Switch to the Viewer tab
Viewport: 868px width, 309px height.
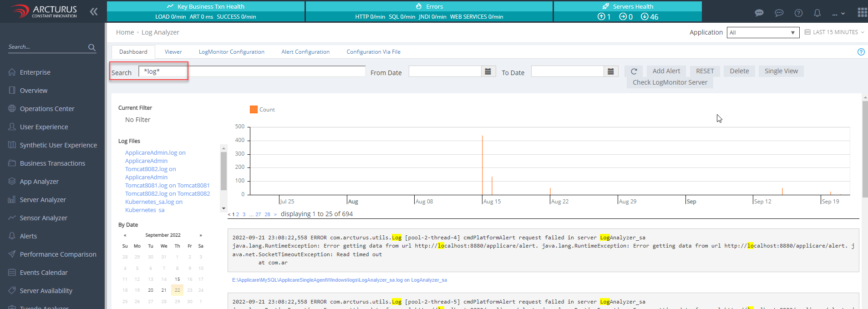[x=173, y=52]
